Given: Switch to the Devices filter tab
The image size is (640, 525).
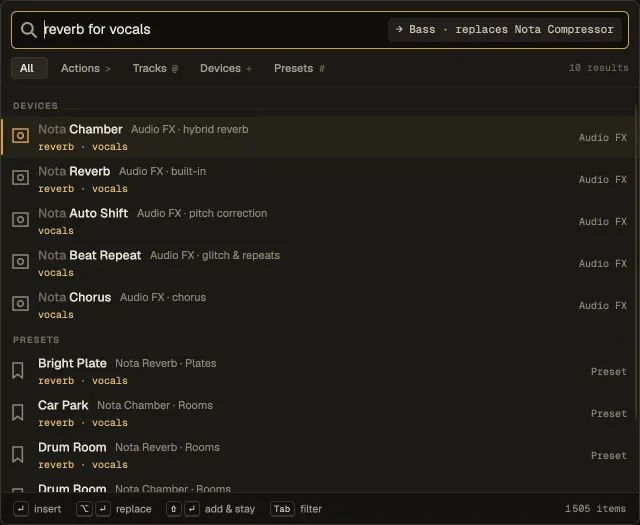Looking at the screenshot, I should tap(226, 68).
